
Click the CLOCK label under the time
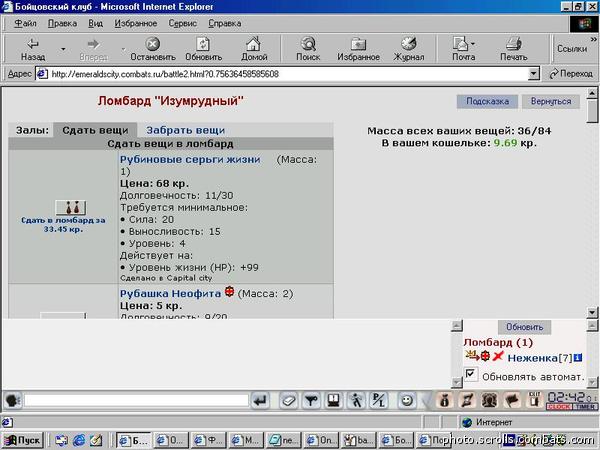559,407
